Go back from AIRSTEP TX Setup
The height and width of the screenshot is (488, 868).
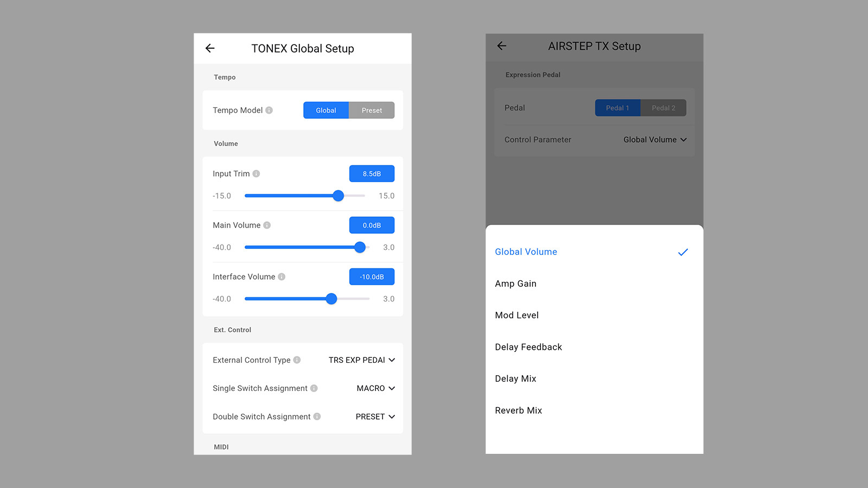[x=502, y=46]
